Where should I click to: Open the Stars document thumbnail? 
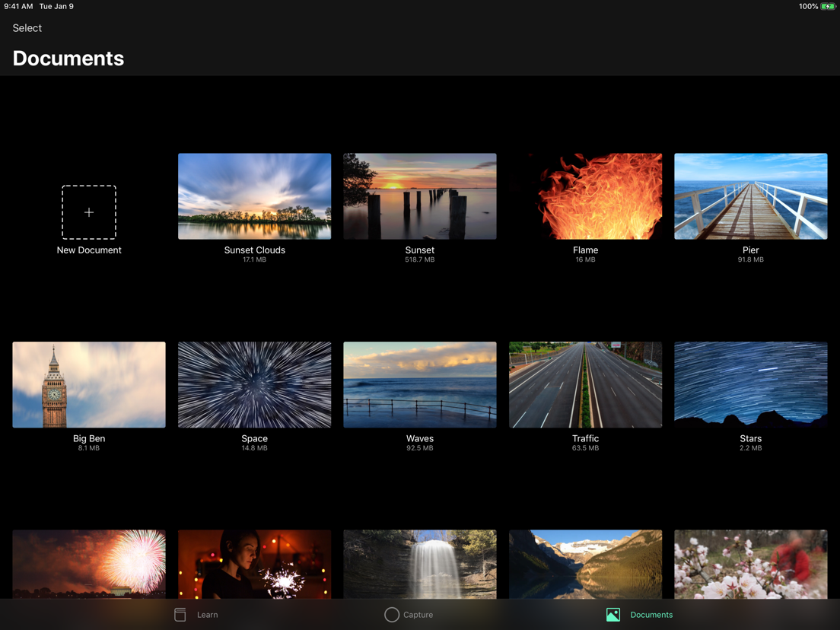pos(750,385)
